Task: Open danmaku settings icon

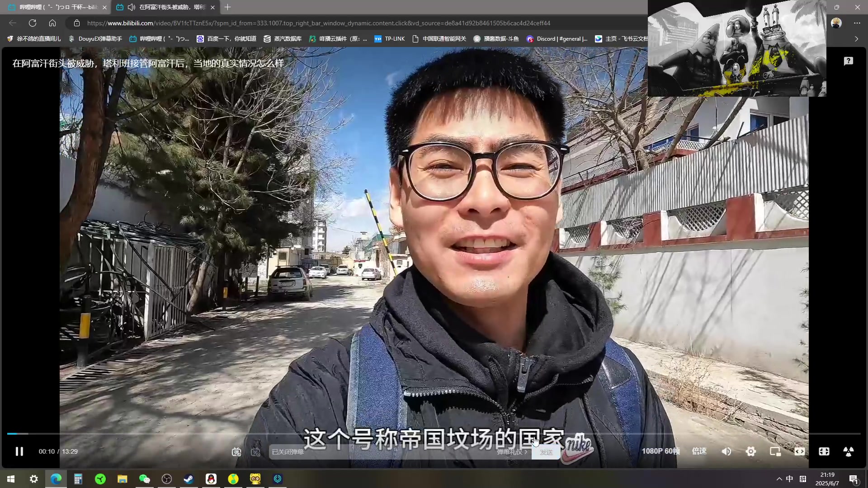Action: tap(256, 452)
